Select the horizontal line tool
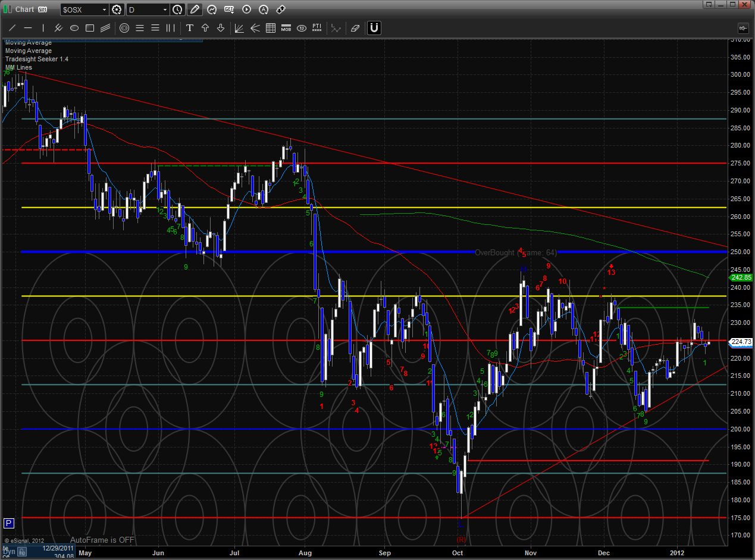This screenshot has height=560, width=755. coord(28,28)
